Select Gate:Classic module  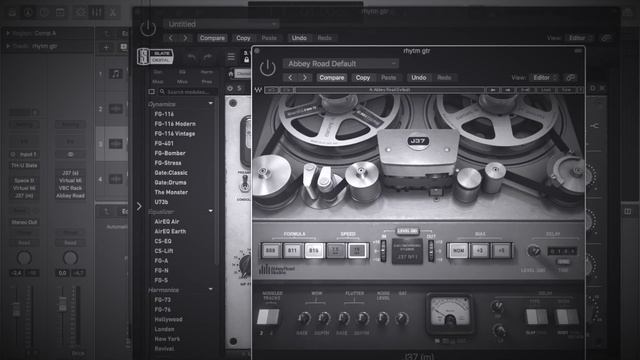[171, 173]
